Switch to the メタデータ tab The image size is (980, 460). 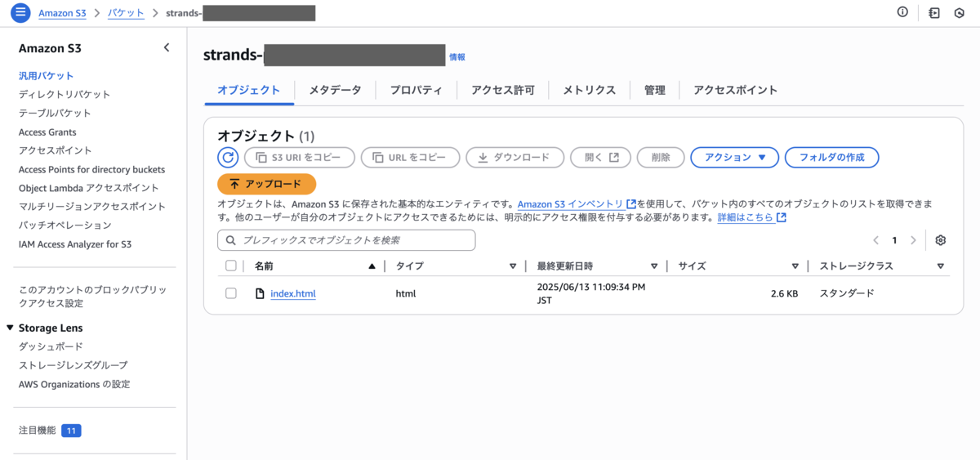point(335,90)
